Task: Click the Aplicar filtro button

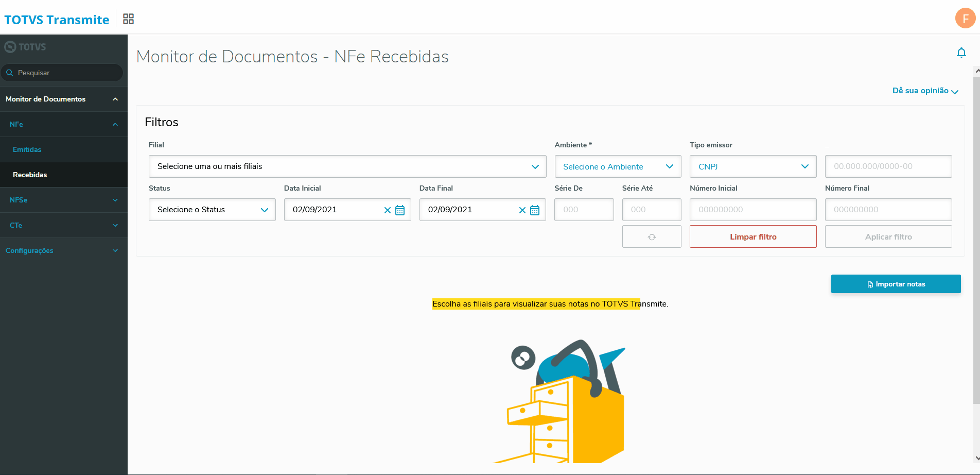Action: [888, 237]
